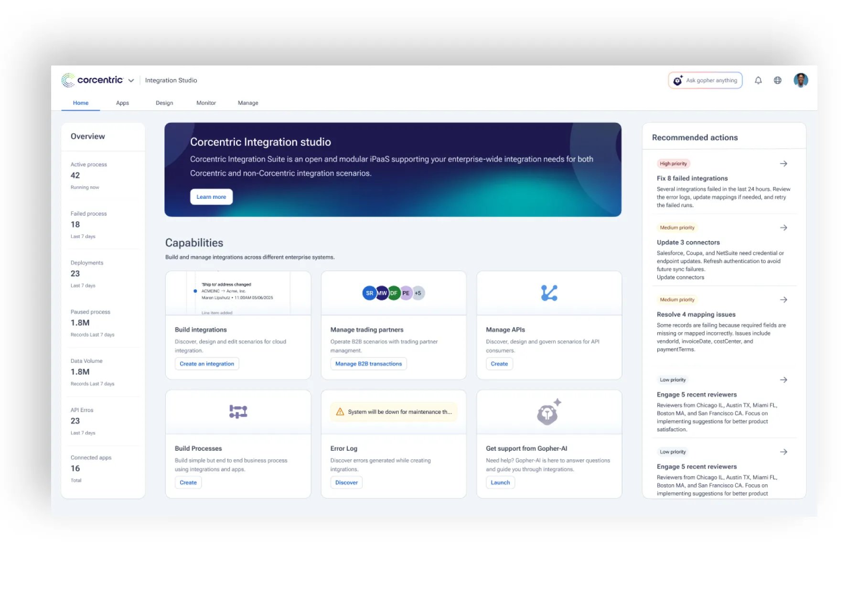Click the 'Ship to' address changed thumbnail
Viewport: 868px width, 597px height.
238,293
